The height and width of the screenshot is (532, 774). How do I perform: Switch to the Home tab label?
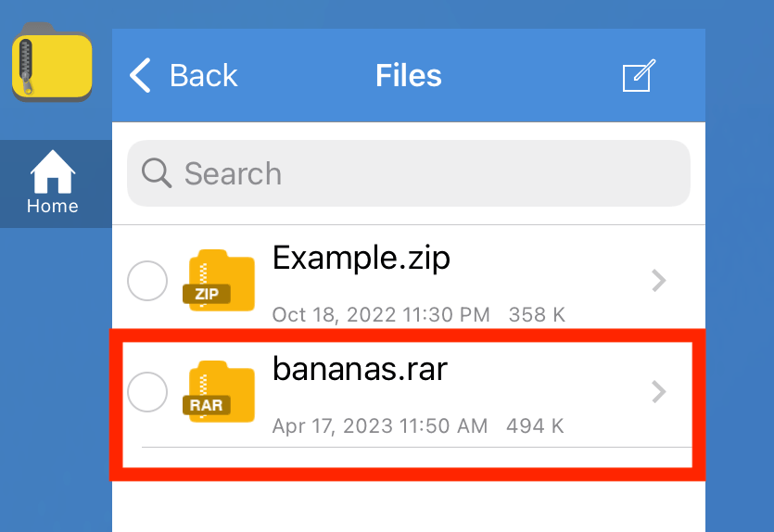click(53, 206)
